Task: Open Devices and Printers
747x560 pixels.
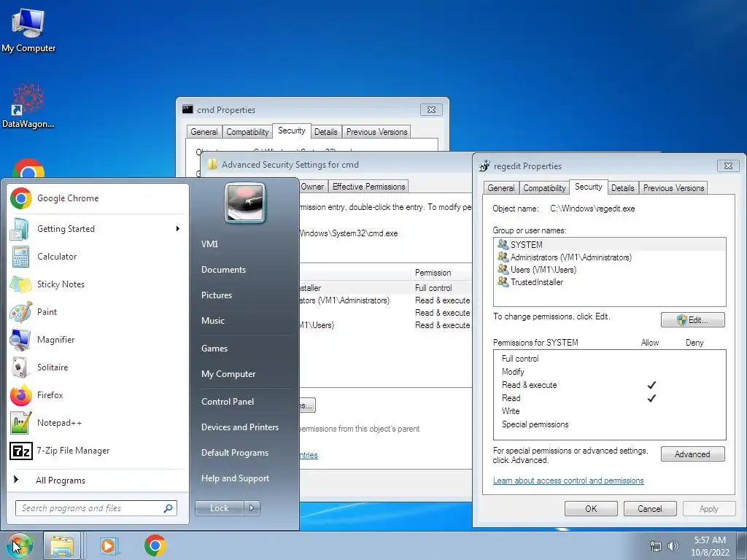Action: (x=240, y=427)
